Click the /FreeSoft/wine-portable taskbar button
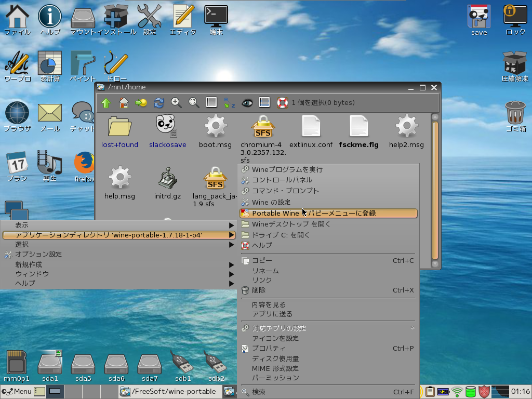Screen dimensions: 532x399 (x=169, y=392)
